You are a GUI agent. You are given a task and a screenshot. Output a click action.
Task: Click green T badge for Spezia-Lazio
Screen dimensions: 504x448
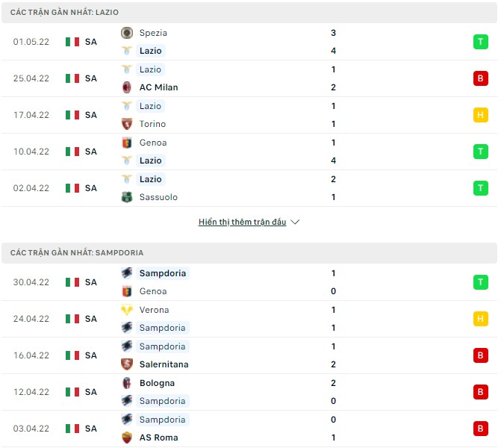480,42
